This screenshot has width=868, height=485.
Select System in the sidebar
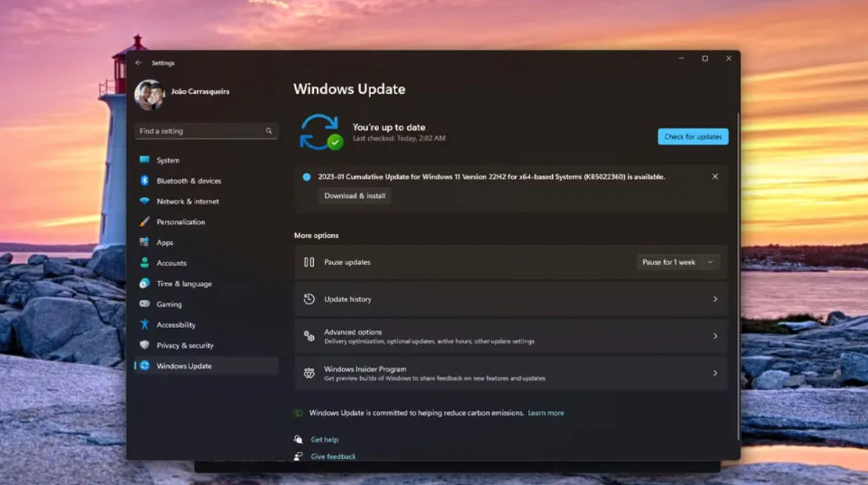pyautogui.click(x=168, y=160)
